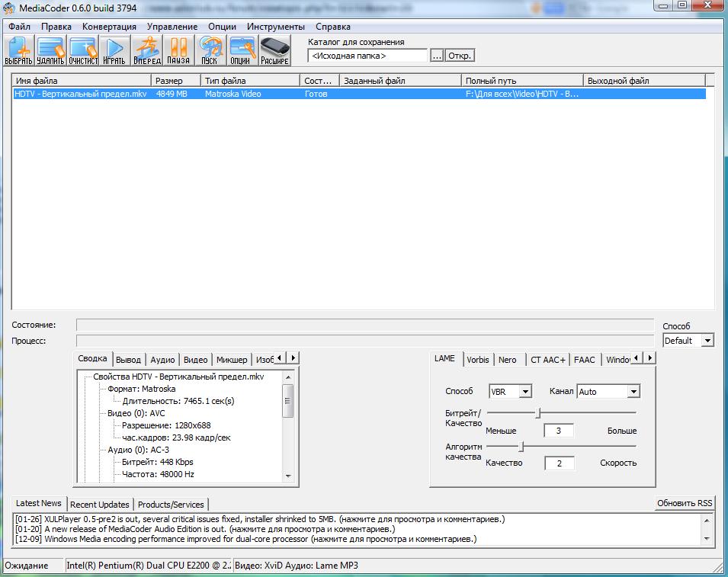Select the CT AAC+ encoder tab
The image size is (728, 577).
coord(548,360)
